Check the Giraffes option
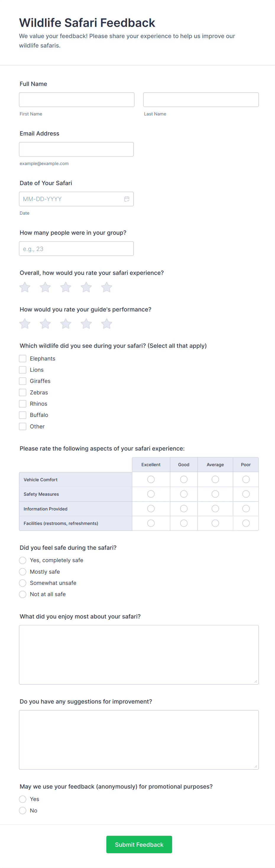Viewport: 275px width, 868px height. pos(22,381)
